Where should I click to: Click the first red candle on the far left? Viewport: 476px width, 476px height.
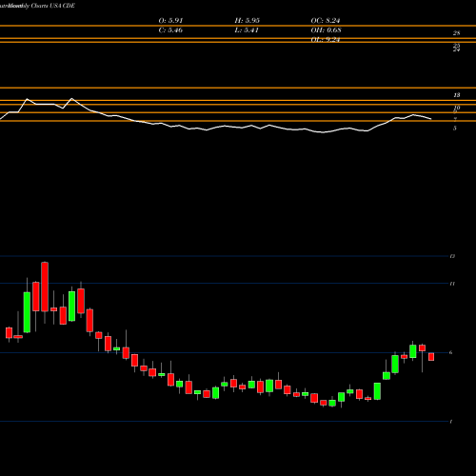[x=9, y=333]
